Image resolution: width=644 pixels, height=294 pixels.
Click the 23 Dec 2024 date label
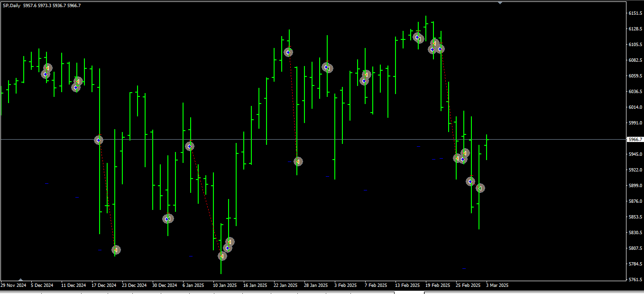click(x=134, y=285)
